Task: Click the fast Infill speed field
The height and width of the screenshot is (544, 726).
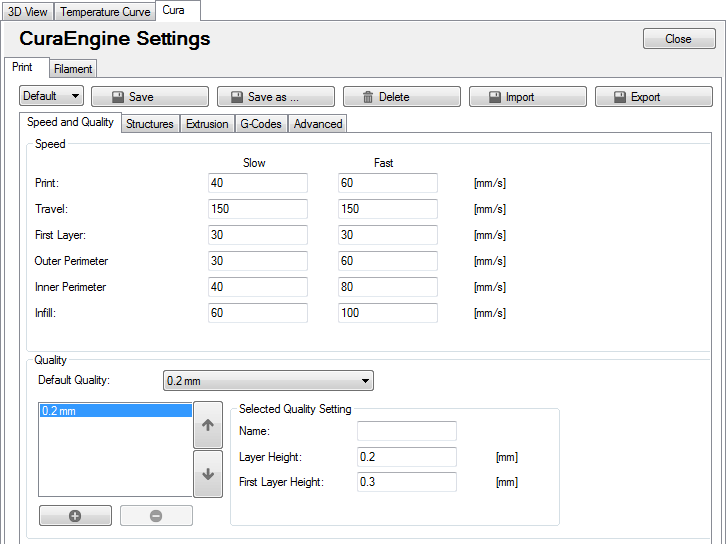Action: (x=388, y=313)
